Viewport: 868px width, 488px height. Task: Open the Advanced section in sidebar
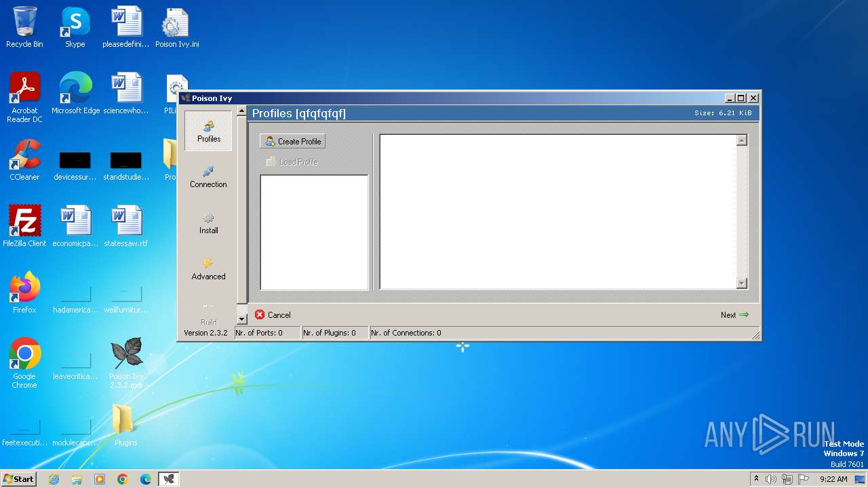(x=208, y=269)
